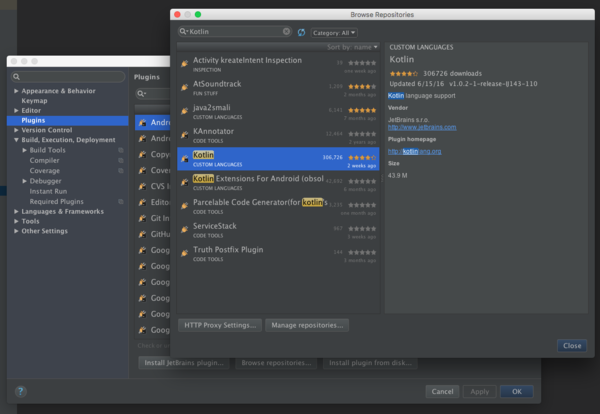Click plugin icon of Kotlin Extensions For Android
Viewport: 600px width, 414px height.
point(184,182)
